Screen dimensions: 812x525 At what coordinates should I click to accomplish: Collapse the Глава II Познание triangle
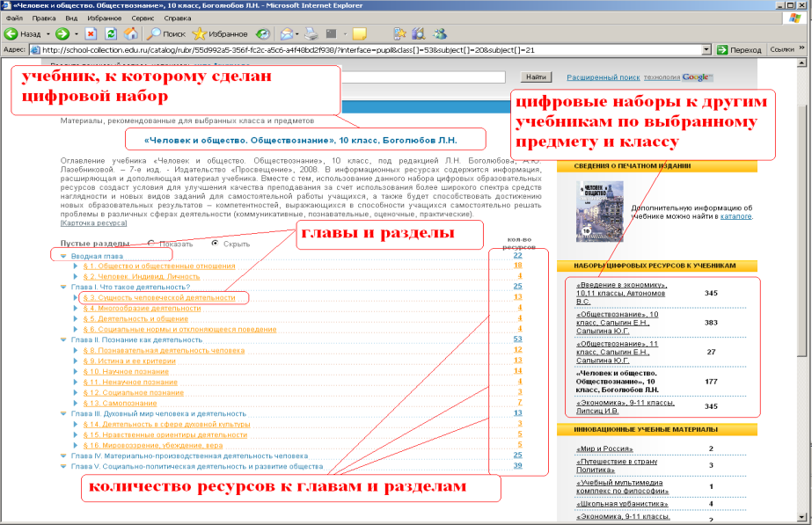point(63,339)
